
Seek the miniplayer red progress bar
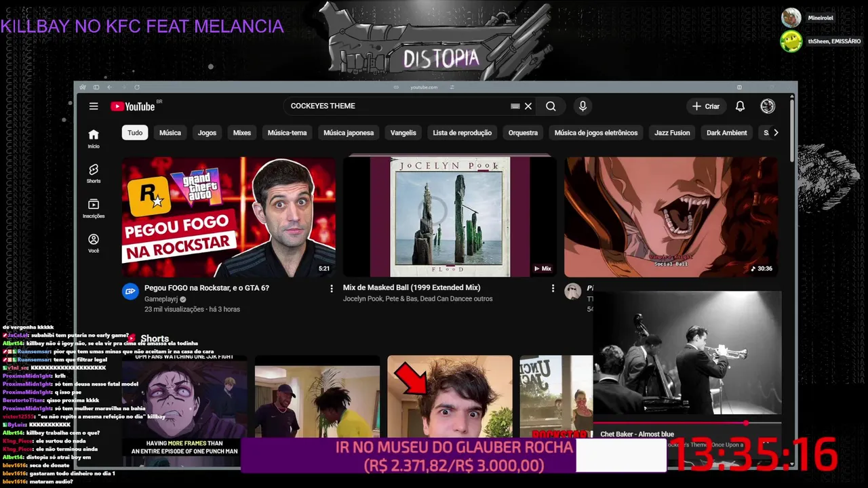coord(687,423)
